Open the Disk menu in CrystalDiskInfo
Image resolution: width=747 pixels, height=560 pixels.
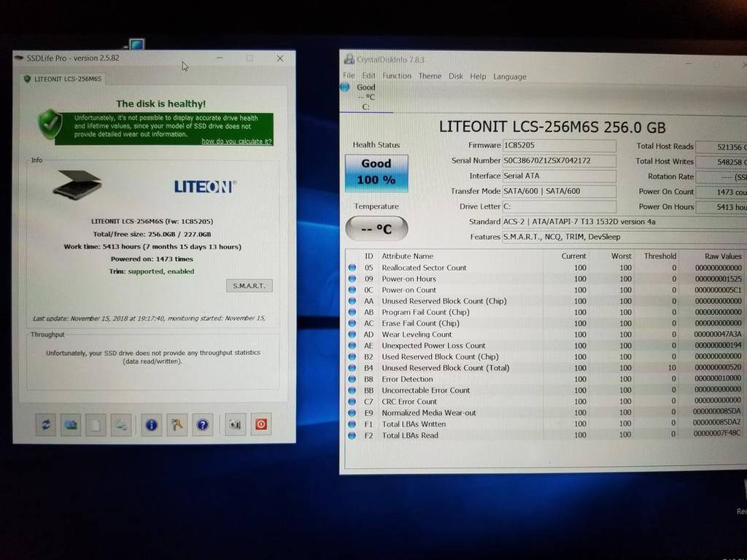click(x=455, y=76)
